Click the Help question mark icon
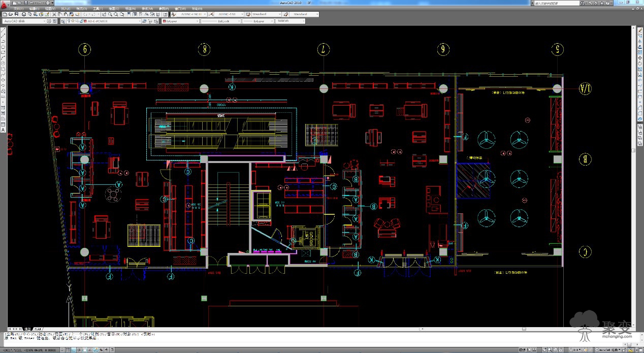Screen dimensions: 644x353 [165, 14]
